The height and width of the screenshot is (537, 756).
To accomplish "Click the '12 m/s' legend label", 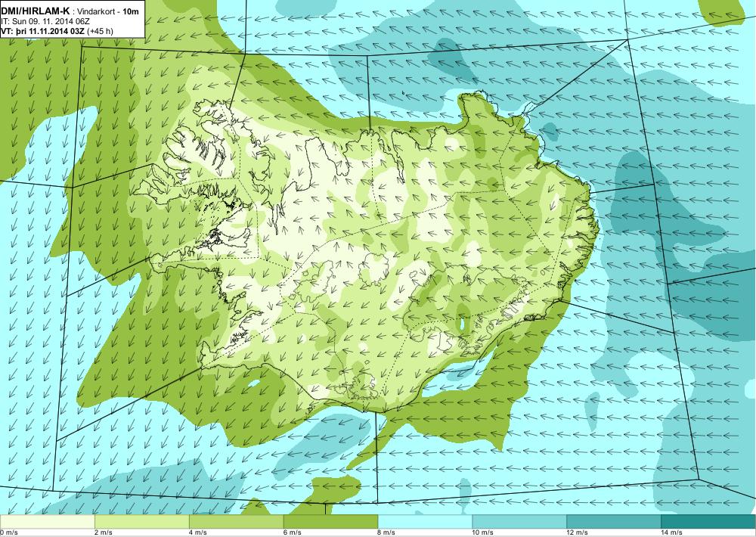I will [578, 532].
